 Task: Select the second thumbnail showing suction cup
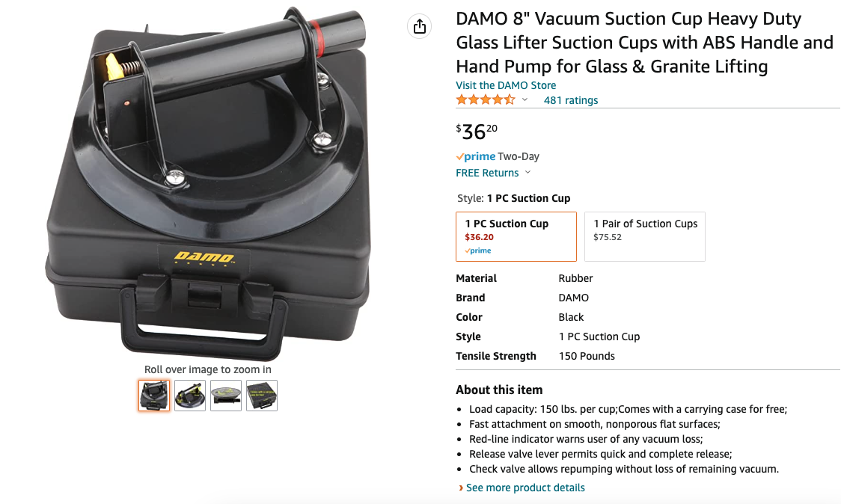point(190,396)
